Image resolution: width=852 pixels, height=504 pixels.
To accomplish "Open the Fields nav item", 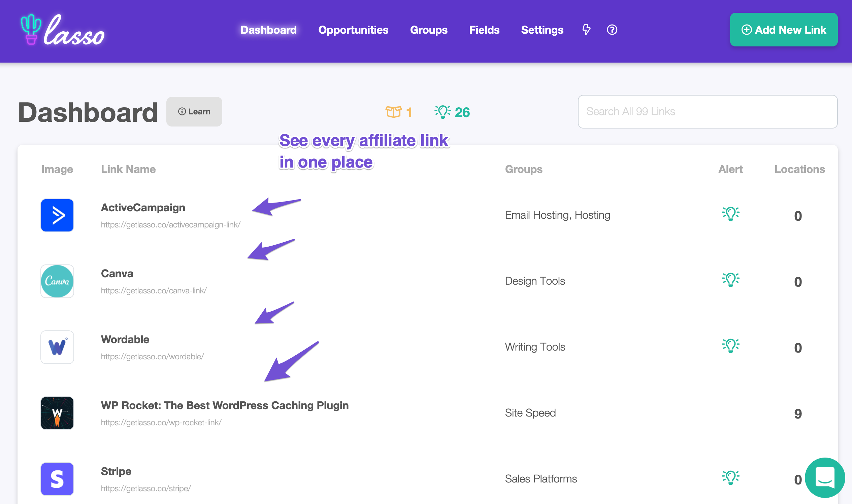I will point(484,30).
